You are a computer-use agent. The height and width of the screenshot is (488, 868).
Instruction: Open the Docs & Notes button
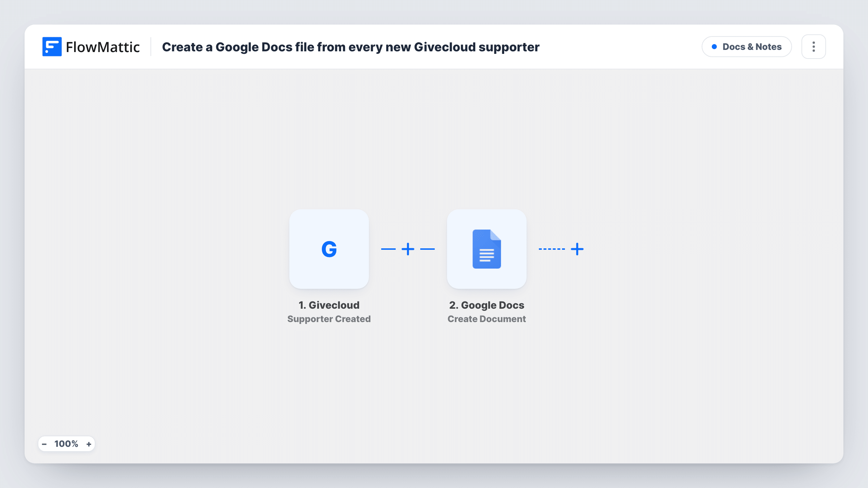(x=746, y=47)
